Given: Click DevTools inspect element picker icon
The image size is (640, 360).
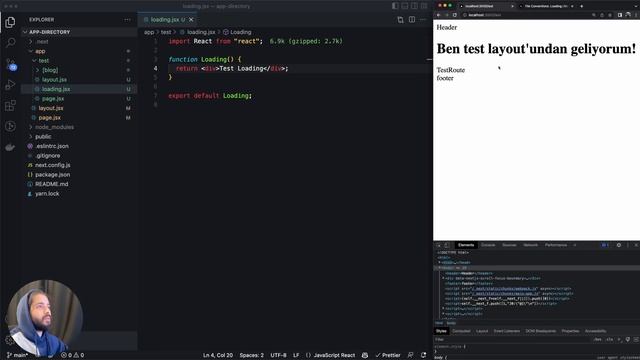Looking at the screenshot, I should point(439,245).
